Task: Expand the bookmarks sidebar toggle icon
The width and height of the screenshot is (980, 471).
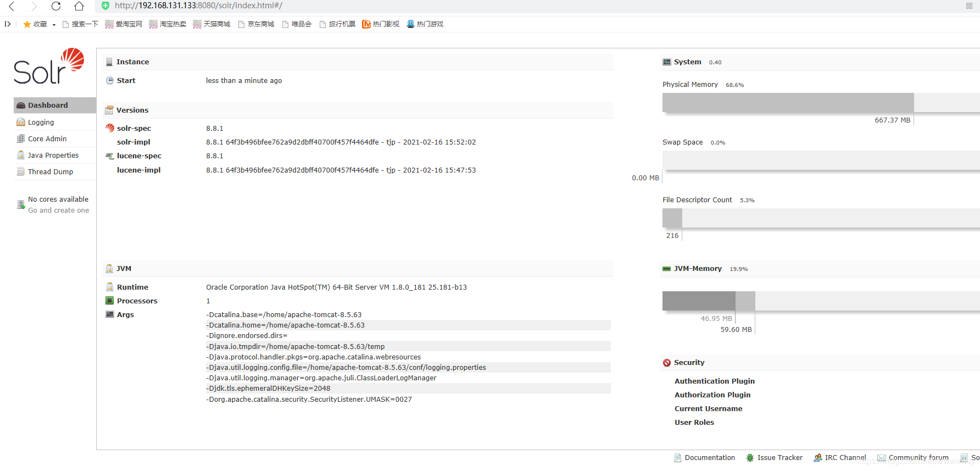Action: tap(8, 24)
